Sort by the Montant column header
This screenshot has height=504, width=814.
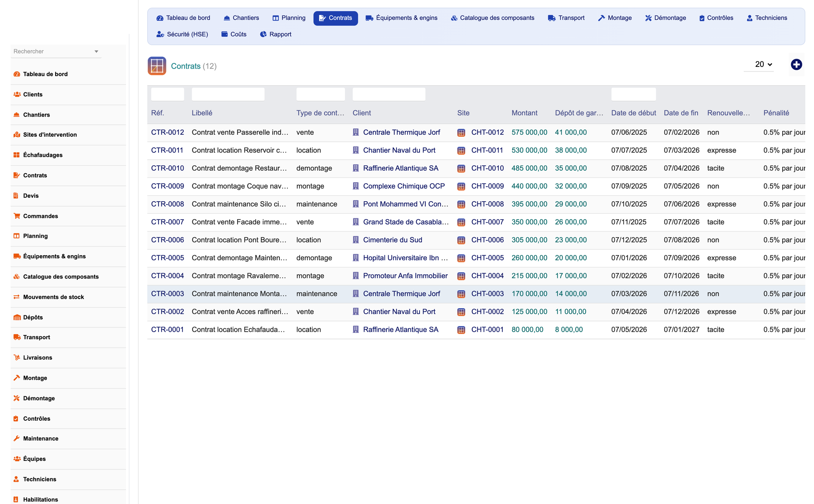click(x=524, y=113)
